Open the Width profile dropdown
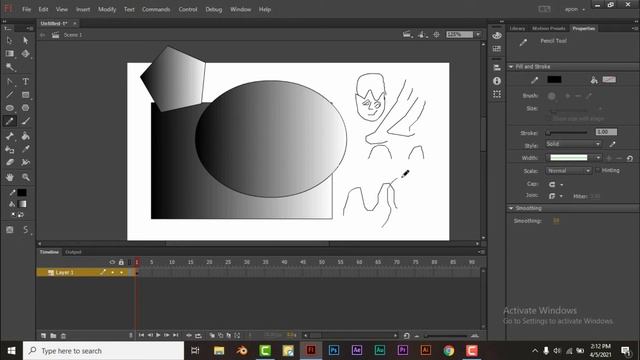The width and height of the screenshot is (640, 360). pos(573,158)
